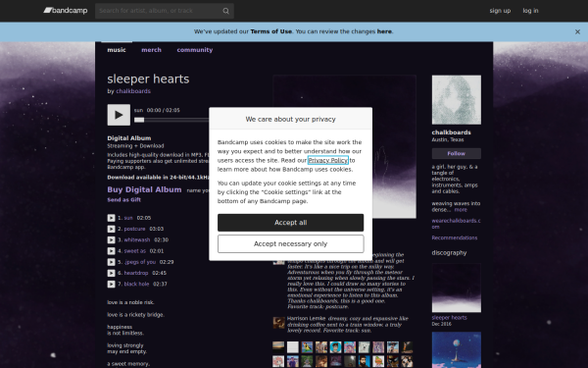Close the Terms of Use banner
This screenshot has width=588, height=368.
[x=577, y=32]
